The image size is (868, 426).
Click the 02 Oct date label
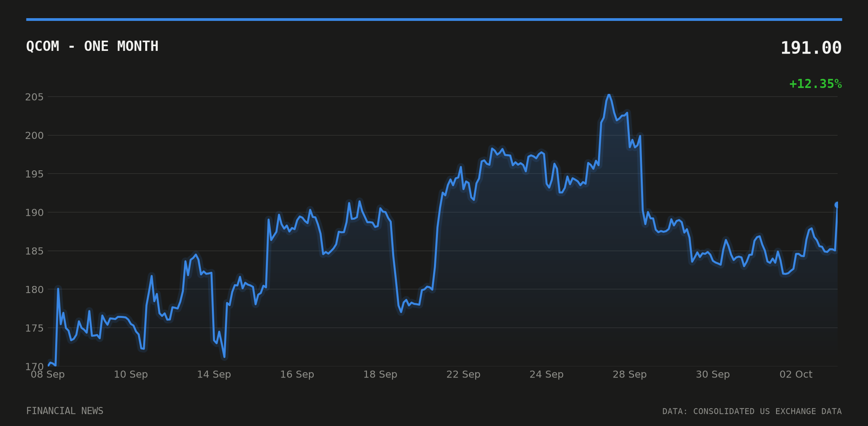tap(796, 374)
